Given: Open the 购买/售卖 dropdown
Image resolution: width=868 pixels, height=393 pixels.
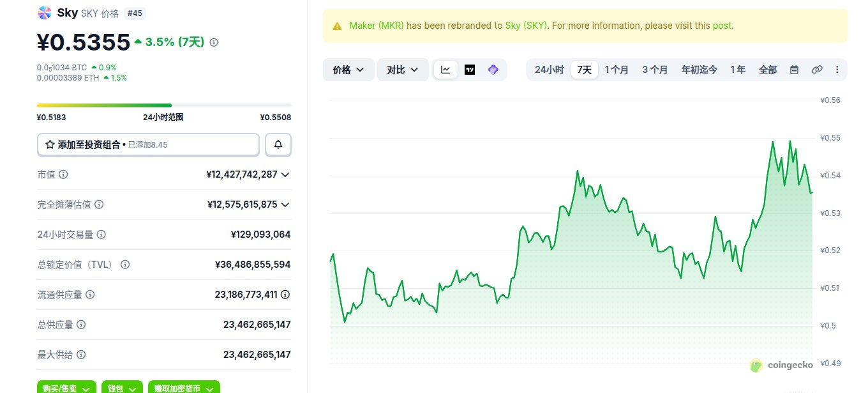Looking at the screenshot, I should tap(66, 387).
